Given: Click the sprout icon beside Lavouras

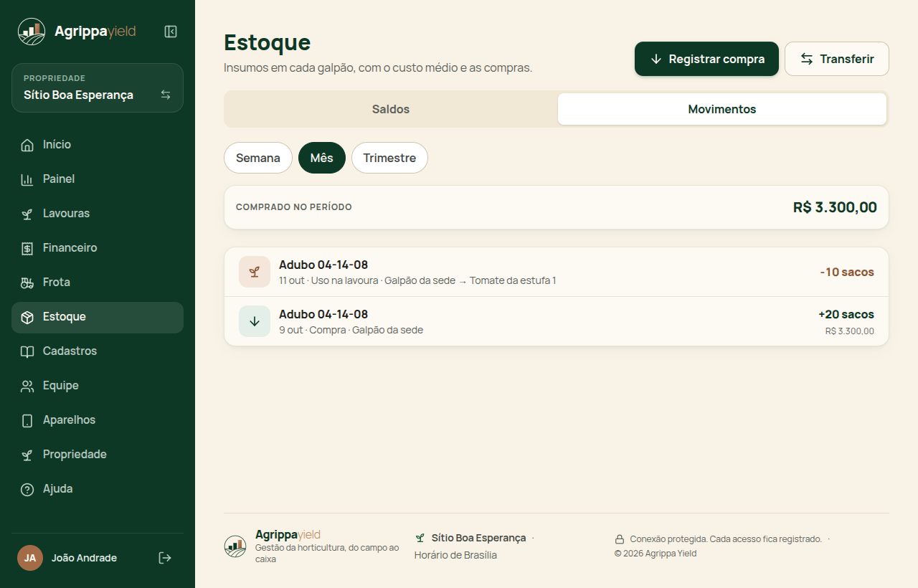Looking at the screenshot, I should click(x=27, y=214).
